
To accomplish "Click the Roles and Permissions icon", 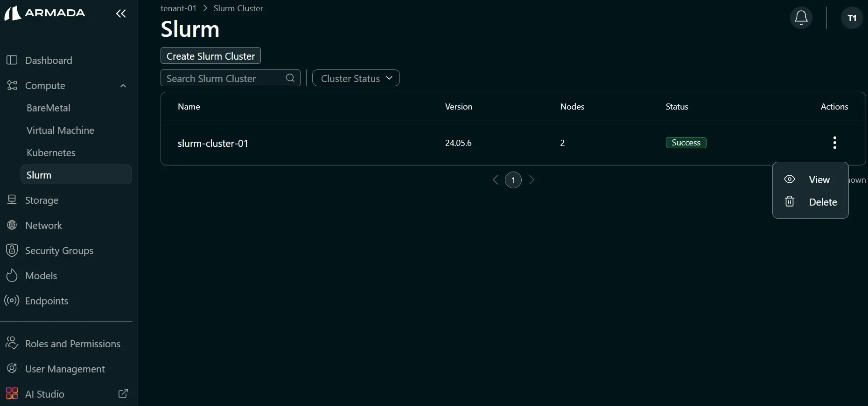I will coord(12,343).
